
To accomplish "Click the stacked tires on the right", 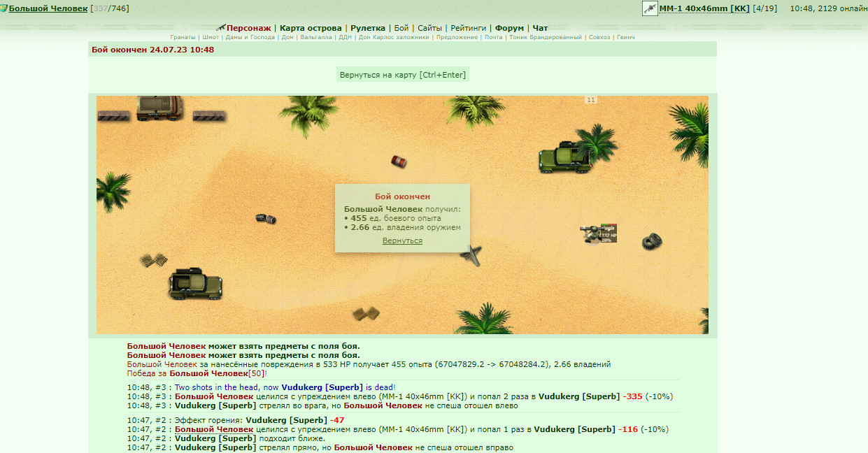I will point(652,241).
